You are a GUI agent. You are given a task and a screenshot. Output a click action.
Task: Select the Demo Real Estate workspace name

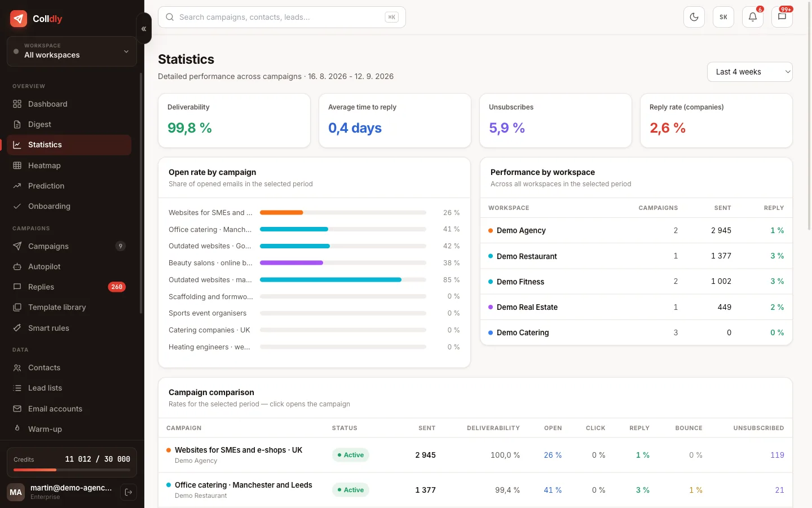[x=527, y=307]
